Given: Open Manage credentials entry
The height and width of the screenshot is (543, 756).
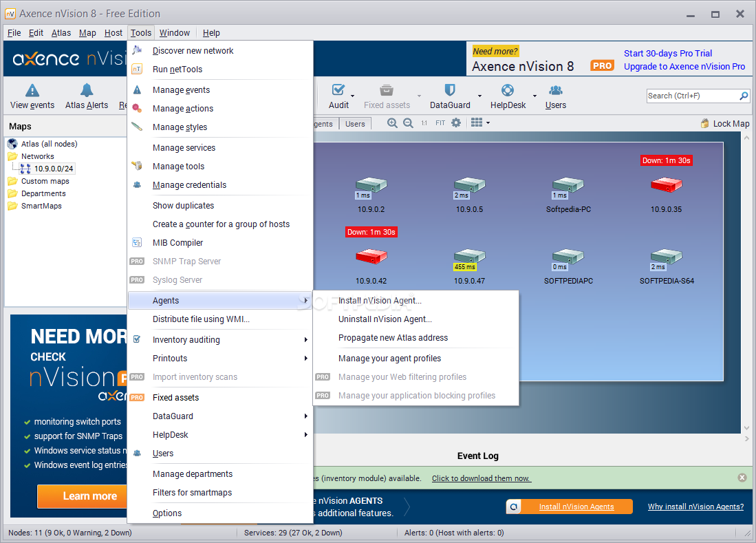Looking at the screenshot, I should (x=220, y=184).
